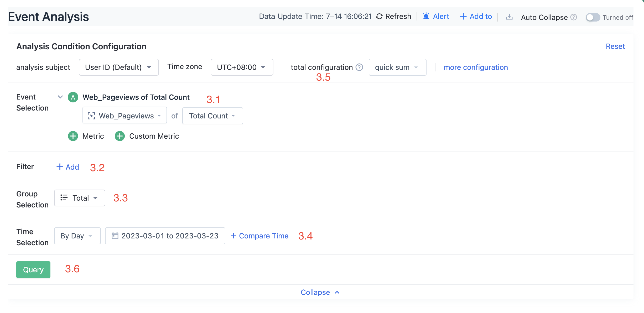Click the green 'A' event badge
The width and height of the screenshot is (644, 313).
(73, 97)
